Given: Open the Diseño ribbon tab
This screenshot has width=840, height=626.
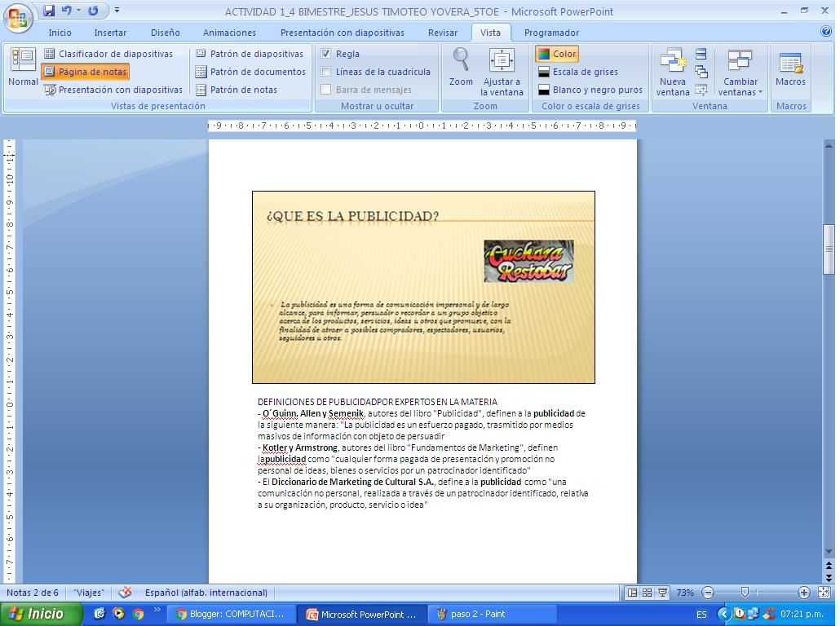Looking at the screenshot, I should pyautogui.click(x=166, y=33).
